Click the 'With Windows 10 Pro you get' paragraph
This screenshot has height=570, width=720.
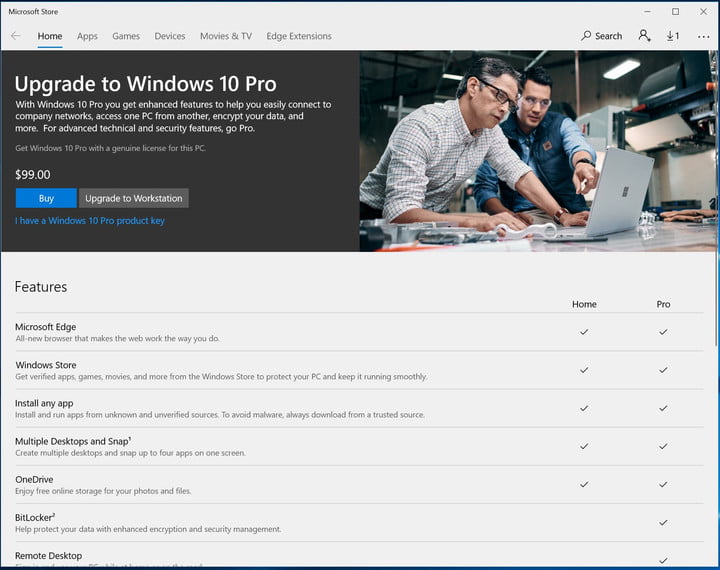[173, 116]
